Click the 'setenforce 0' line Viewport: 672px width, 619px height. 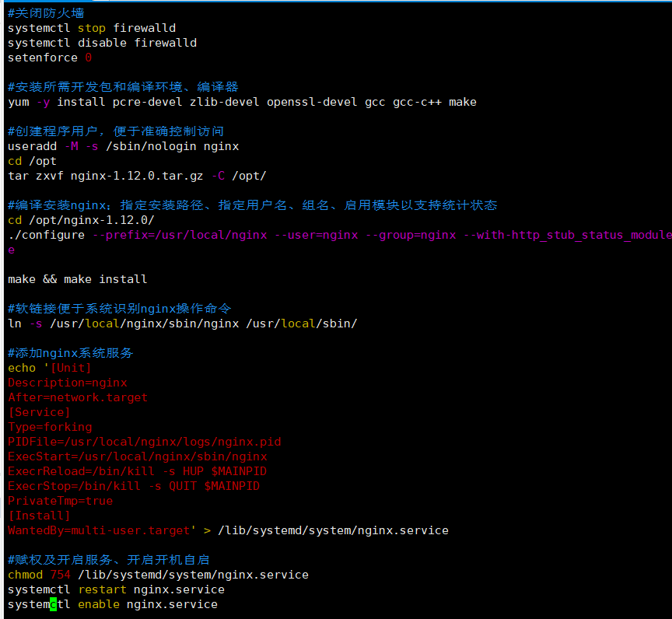coord(50,58)
